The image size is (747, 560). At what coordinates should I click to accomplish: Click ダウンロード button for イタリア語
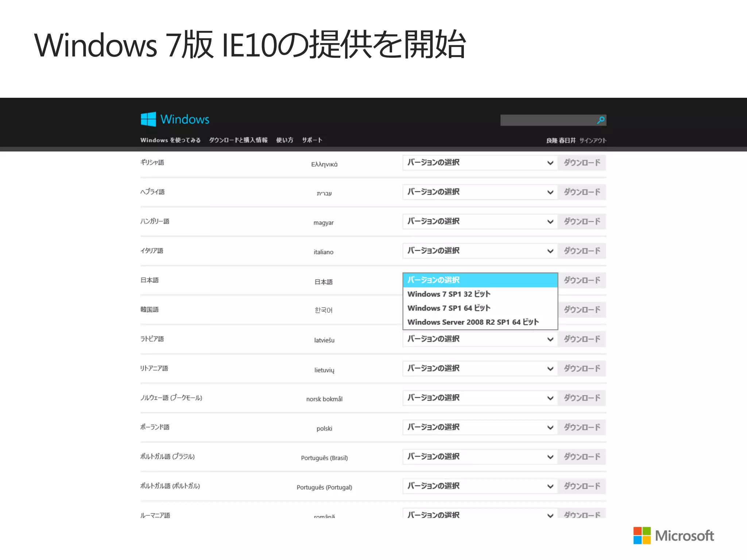[582, 251]
